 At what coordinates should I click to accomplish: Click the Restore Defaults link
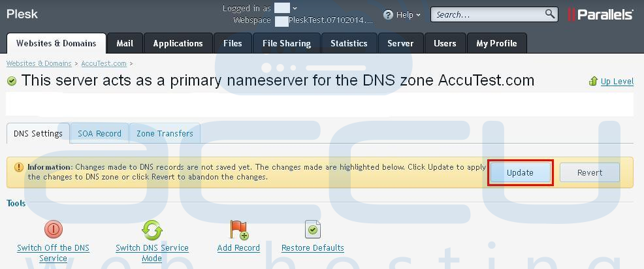(x=313, y=248)
